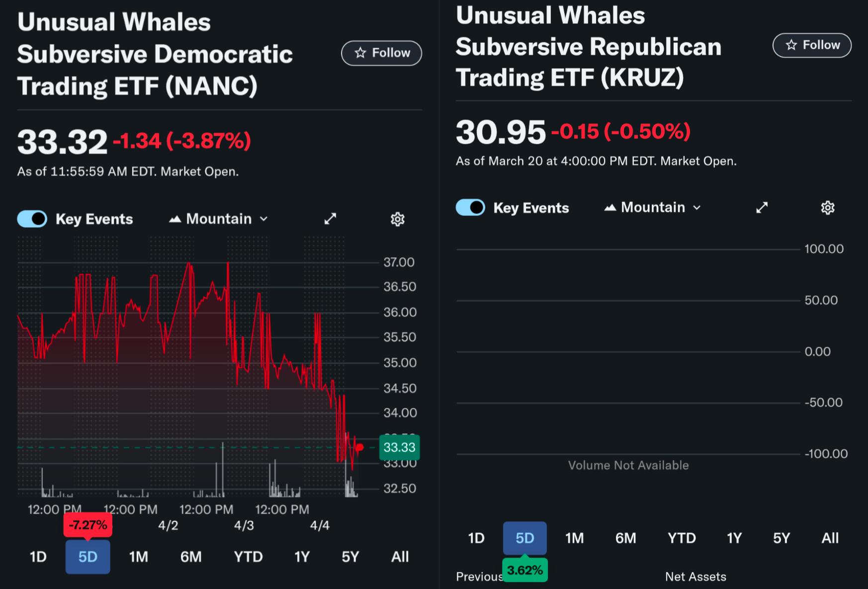Click the -0.15 (-0.50%) change text
Image resolution: width=868 pixels, height=589 pixels.
[621, 131]
